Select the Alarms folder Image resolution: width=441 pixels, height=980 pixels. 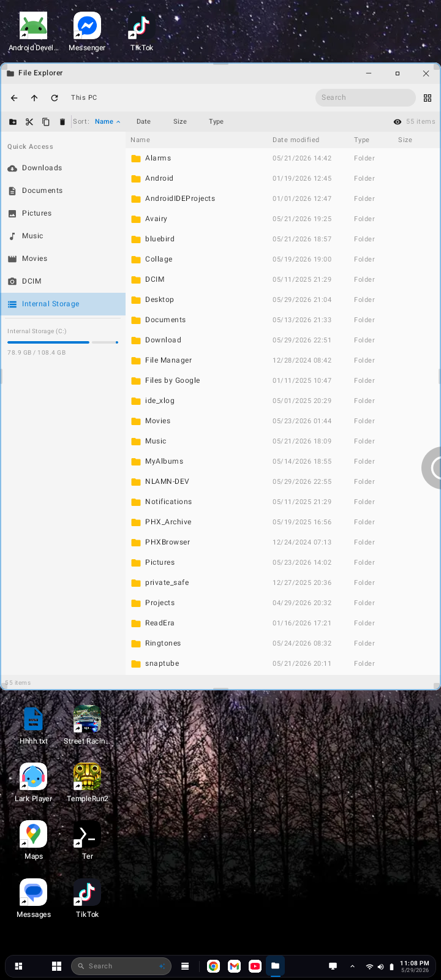(x=283, y=158)
